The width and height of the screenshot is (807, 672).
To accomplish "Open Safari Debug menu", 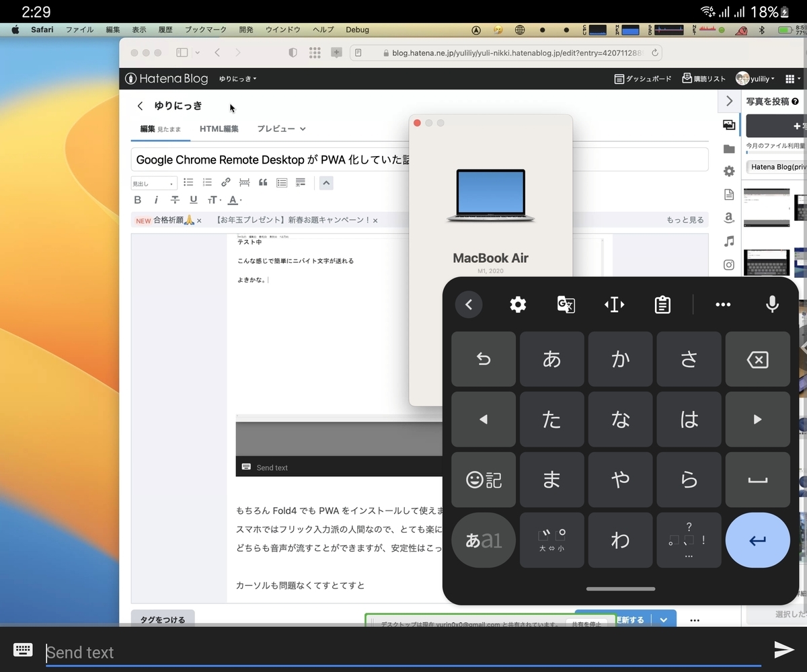I will pyautogui.click(x=357, y=30).
